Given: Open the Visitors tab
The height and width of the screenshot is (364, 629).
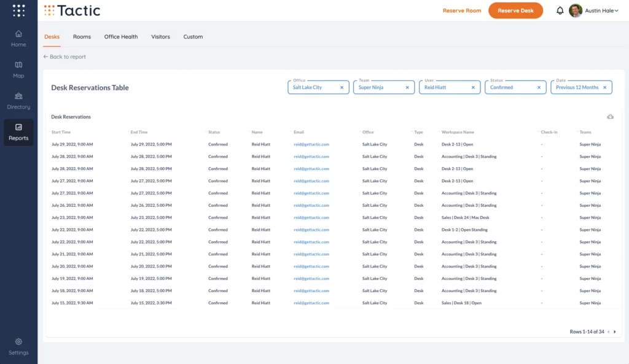Looking at the screenshot, I should click(160, 36).
